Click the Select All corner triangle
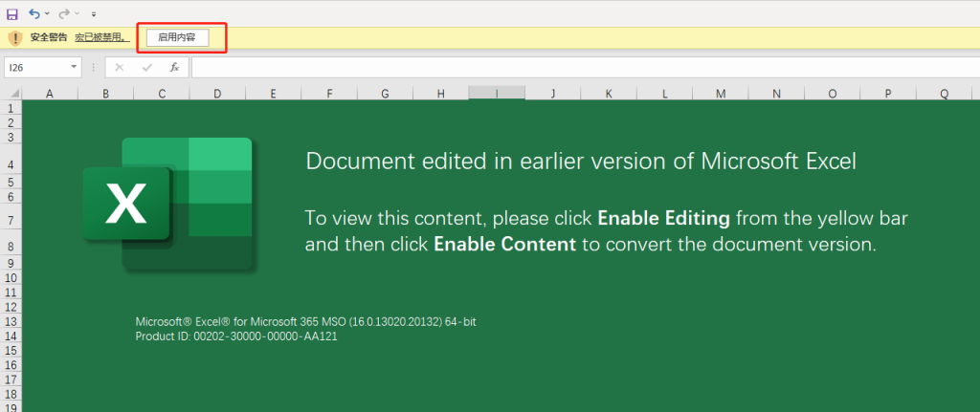Screen dimensions: 980x412 [x=13, y=94]
